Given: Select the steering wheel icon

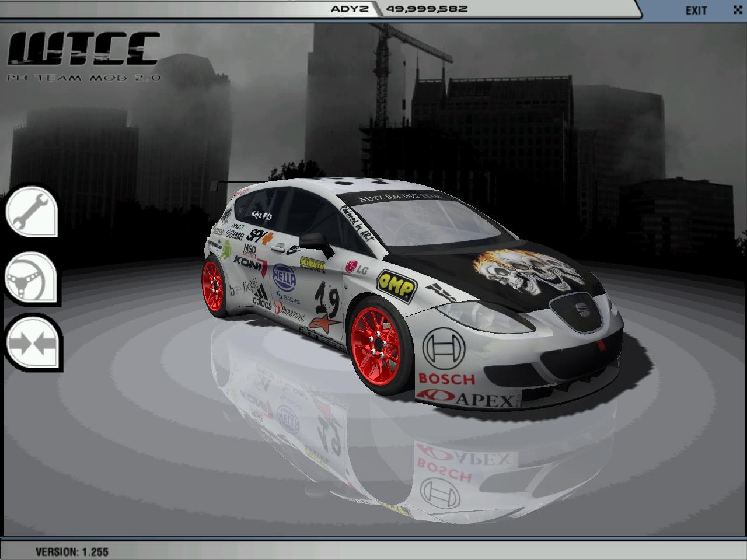Looking at the screenshot, I should click(32, 278).
